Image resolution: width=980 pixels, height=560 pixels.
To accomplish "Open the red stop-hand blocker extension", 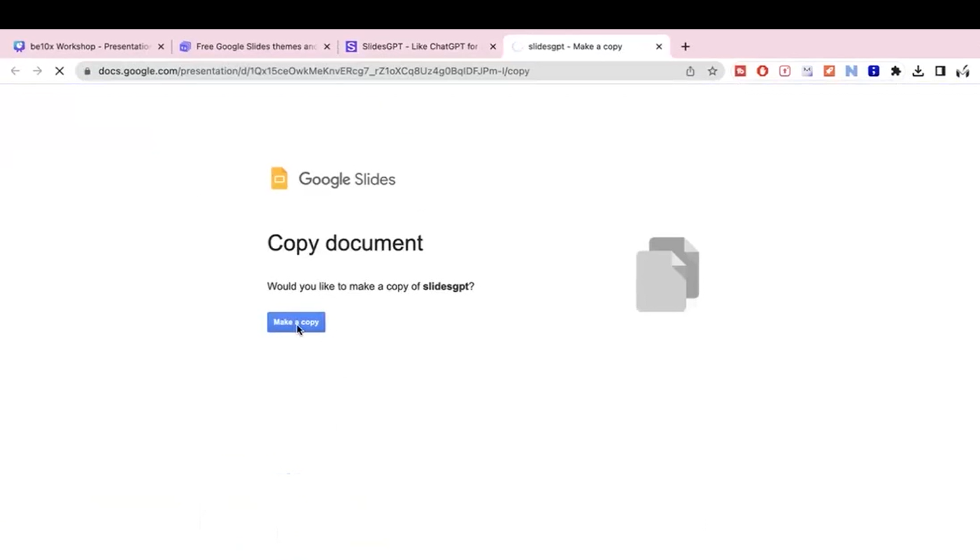I will (x=762, y=71).
